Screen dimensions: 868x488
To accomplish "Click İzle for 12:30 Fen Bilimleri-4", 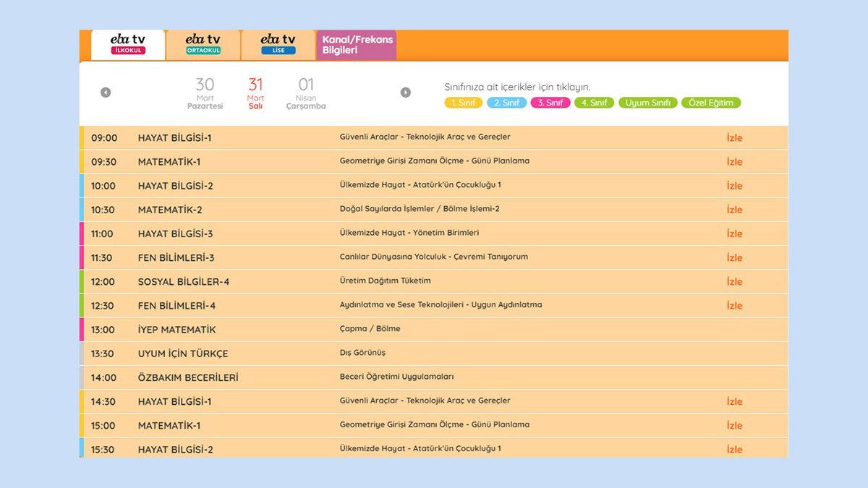I will tap(734, 305).
